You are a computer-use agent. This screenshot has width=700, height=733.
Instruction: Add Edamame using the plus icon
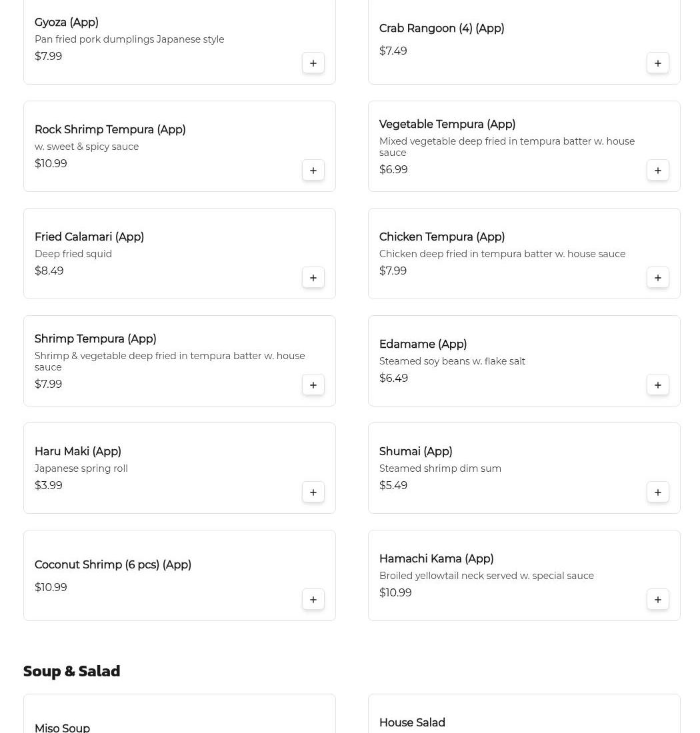pyautogui.click(x=657, y=384)
